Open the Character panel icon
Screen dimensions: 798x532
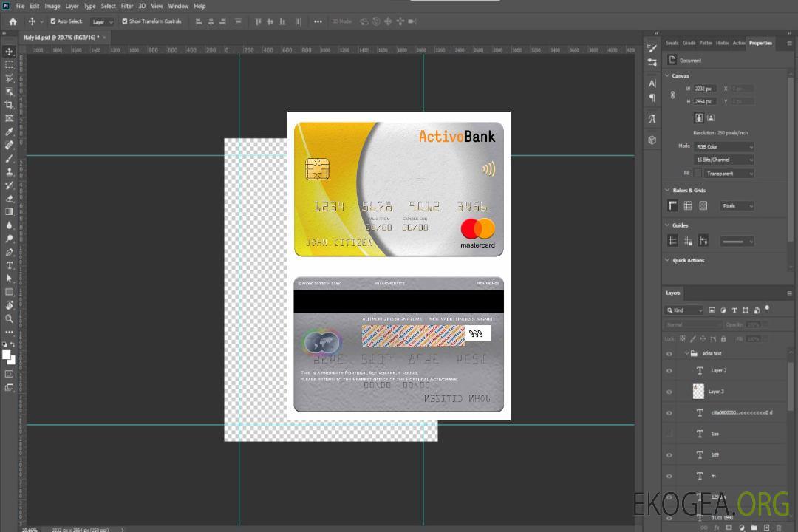tap(652, 83)
